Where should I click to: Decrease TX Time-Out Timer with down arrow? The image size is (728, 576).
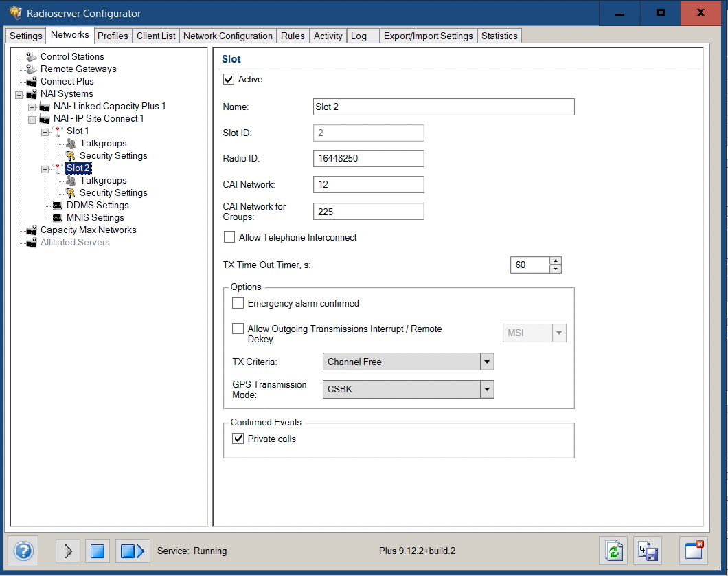[556, 269]
